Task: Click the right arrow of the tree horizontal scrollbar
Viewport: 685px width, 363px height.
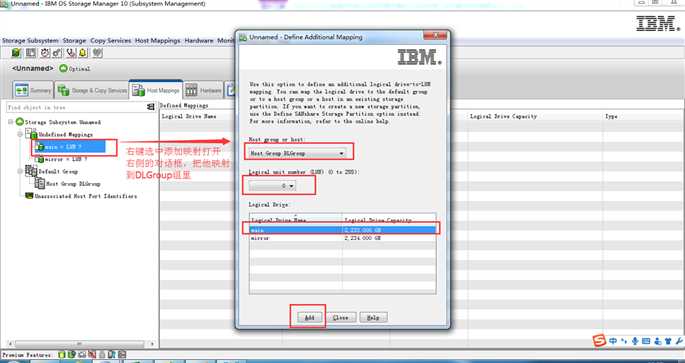Action: pos(152,344)
